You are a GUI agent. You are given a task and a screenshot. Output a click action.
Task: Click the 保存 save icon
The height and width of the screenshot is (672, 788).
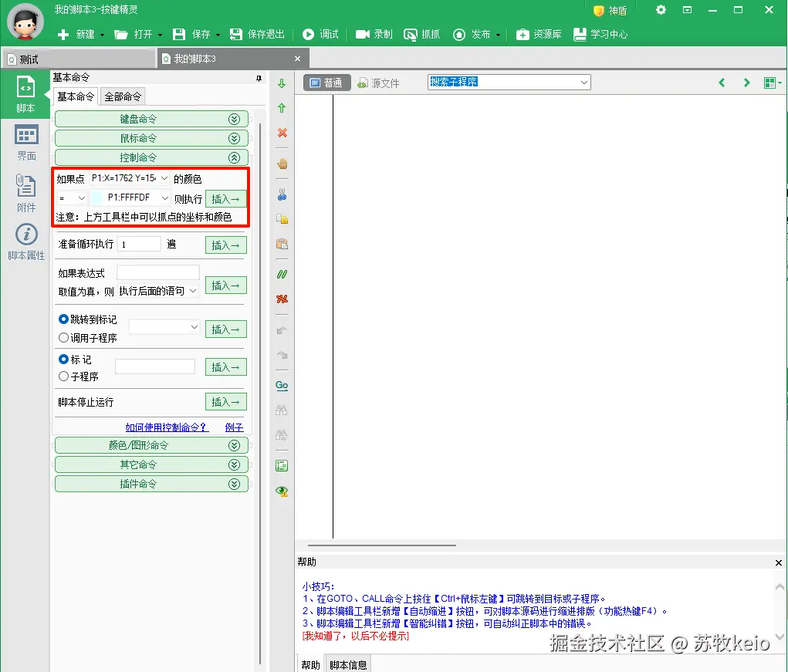[x=179, y=34]
